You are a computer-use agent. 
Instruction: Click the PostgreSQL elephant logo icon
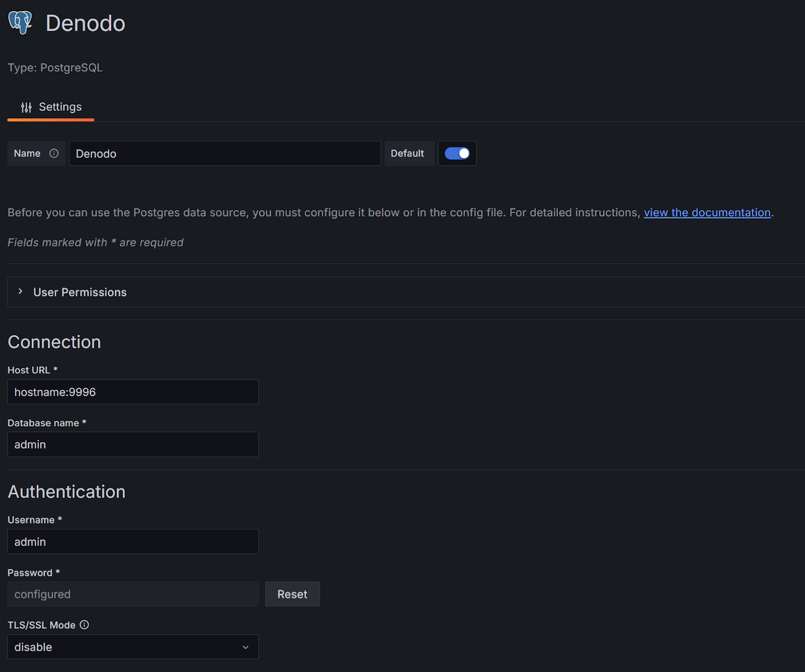tap(20, 23)
